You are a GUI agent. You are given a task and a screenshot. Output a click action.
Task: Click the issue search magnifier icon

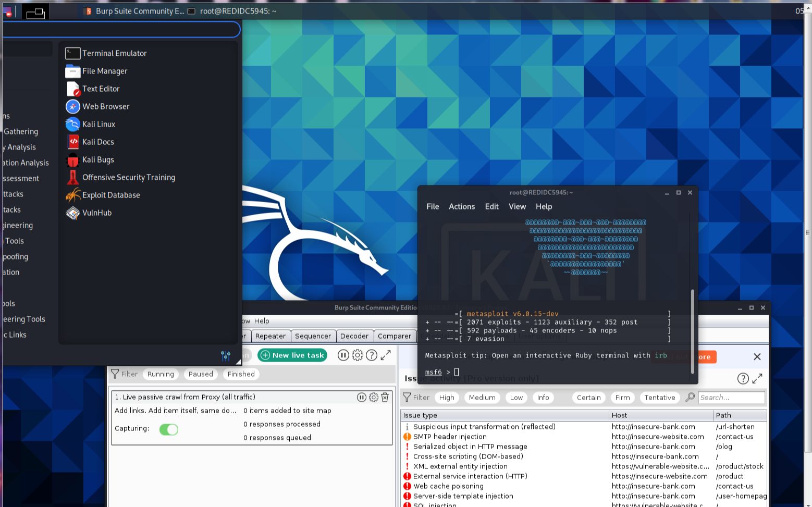690,397
